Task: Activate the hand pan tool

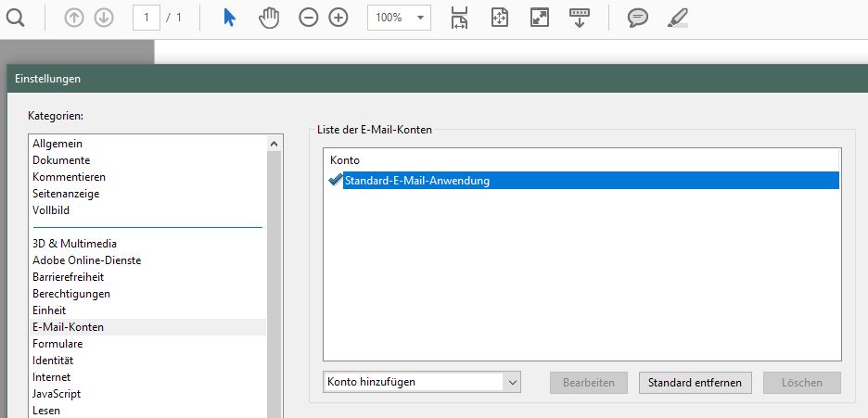Action: pos(269,18)
